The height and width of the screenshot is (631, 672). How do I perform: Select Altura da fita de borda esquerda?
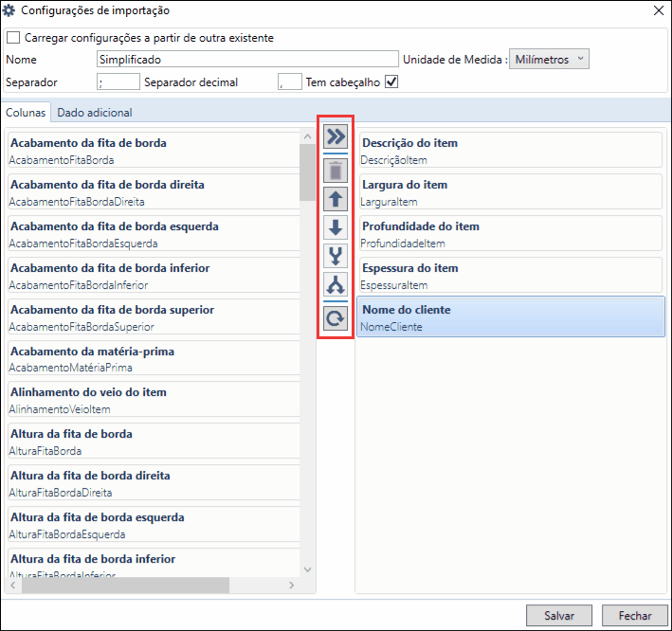point(154,524)
